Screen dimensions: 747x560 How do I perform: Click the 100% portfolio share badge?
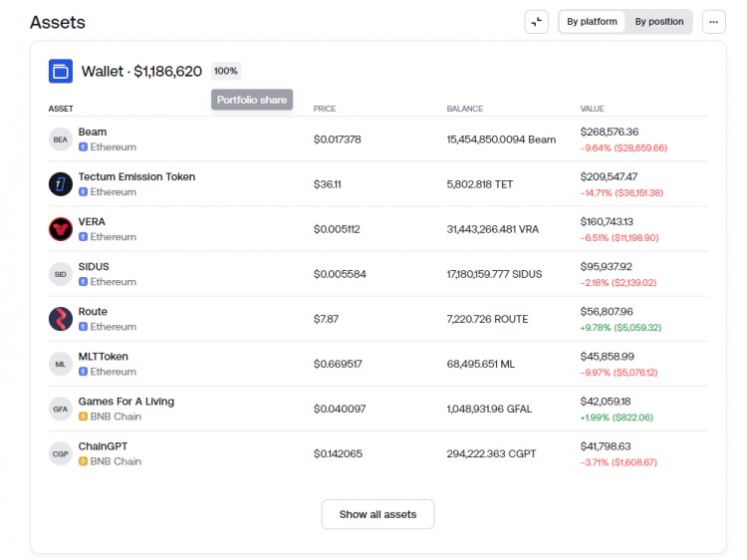pyautogui.click(x=226, y=72)
